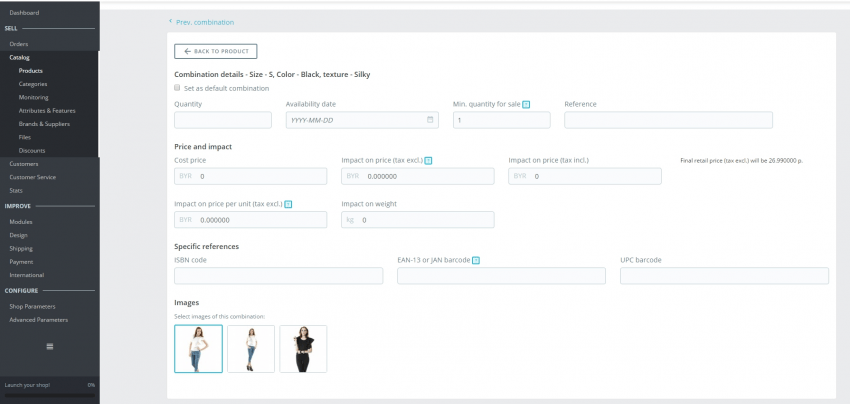This screenshot has height=404, width=850.
Task: Focus the ISBN code field
Action: 279,275
